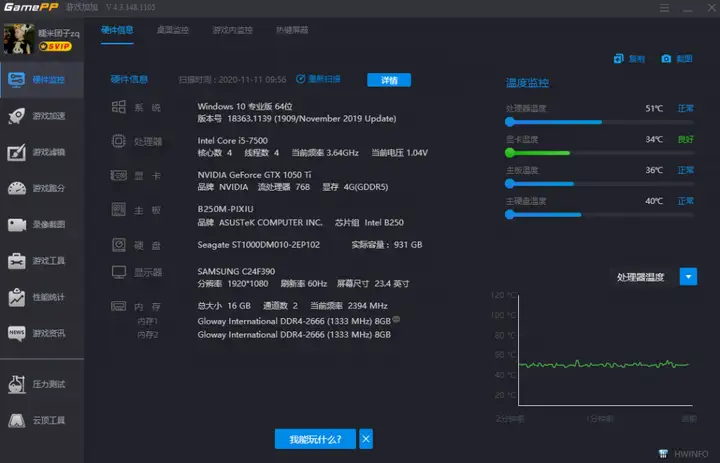The width and height of the screenshot is (720, 463).
Task: Open the 性能统计 chart section
Action: point(42,297)
